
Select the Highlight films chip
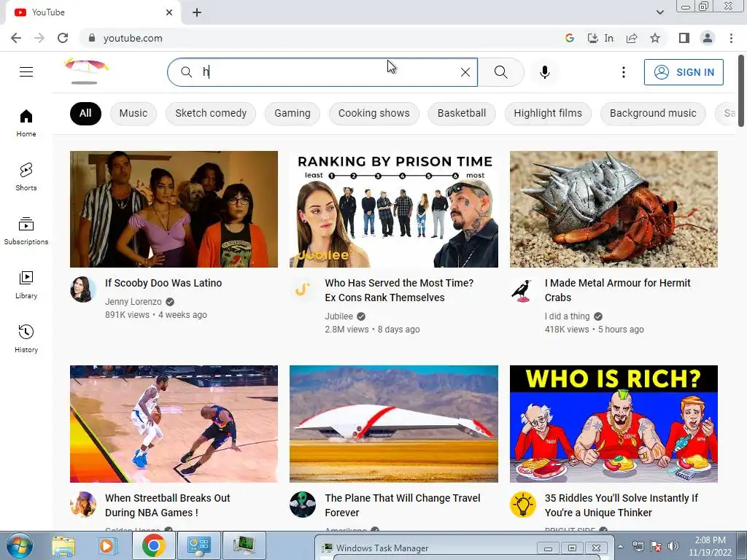(548, 113)
